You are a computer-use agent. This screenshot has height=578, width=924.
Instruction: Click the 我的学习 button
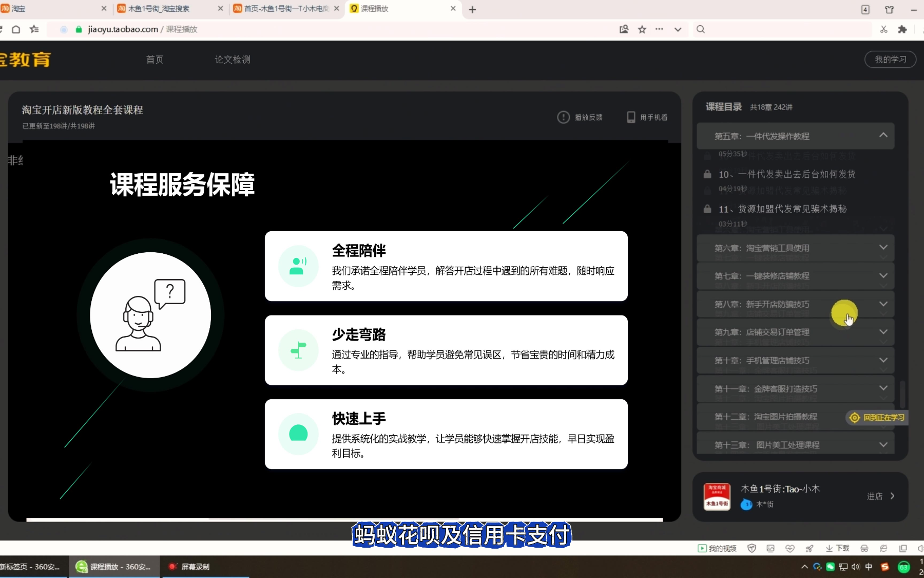pyautogui.click(x=890, y=60)
